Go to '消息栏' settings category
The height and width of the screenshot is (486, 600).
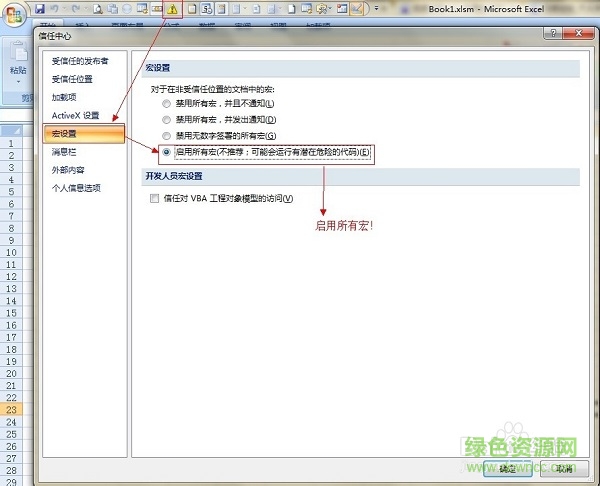[x=65, y=151]
